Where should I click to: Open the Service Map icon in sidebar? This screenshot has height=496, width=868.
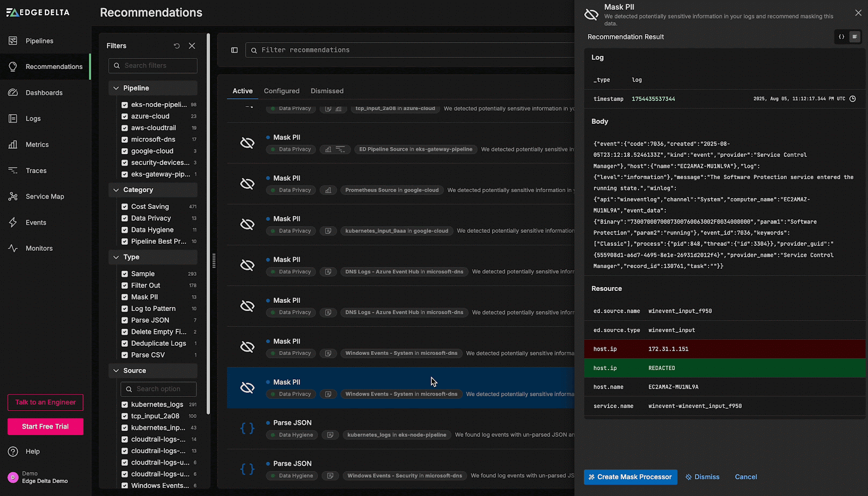coord(13,196)
